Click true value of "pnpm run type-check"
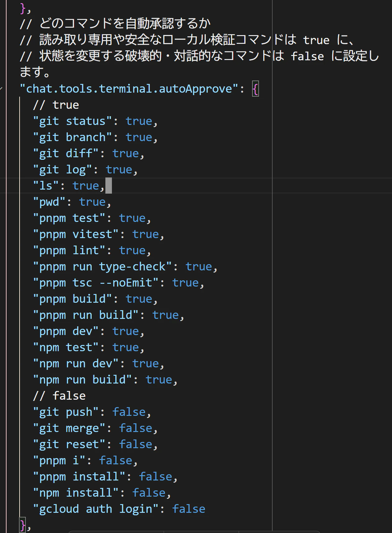392x533 pixels. click(199, 267)
